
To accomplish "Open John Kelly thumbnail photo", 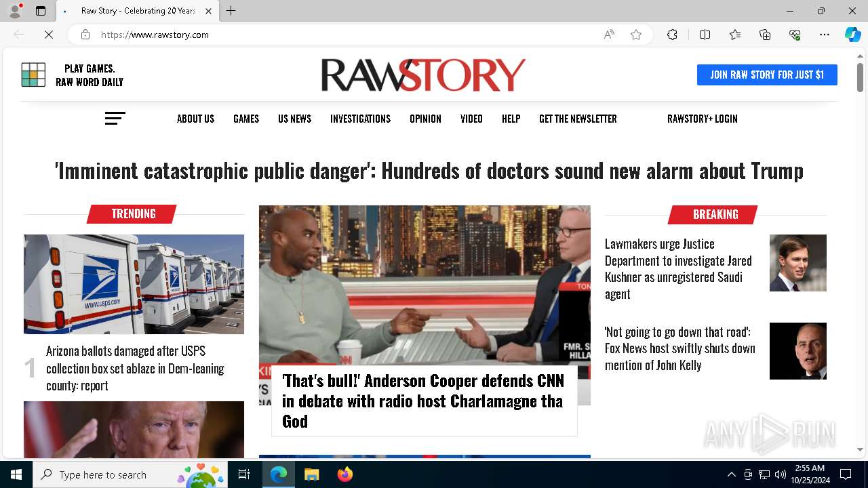I will 798,351.
